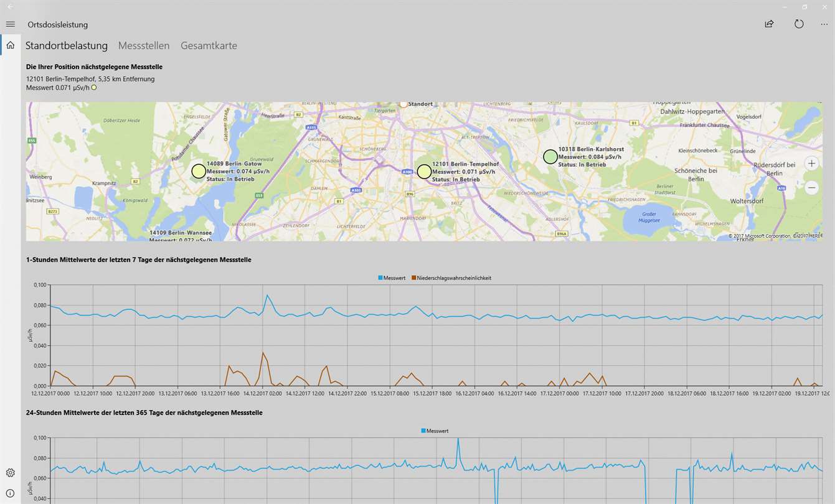Click the 24-Stunden Mittelwerte heading

pos(144,413)
